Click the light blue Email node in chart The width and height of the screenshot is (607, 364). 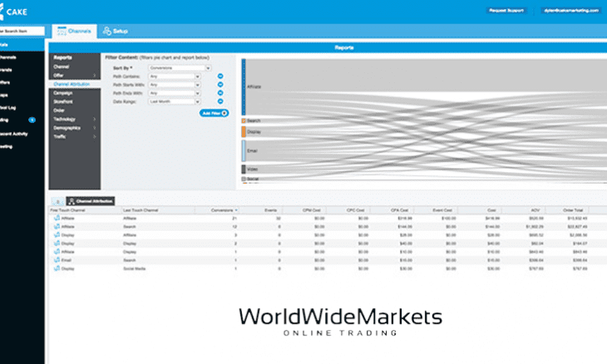[244, 150]
